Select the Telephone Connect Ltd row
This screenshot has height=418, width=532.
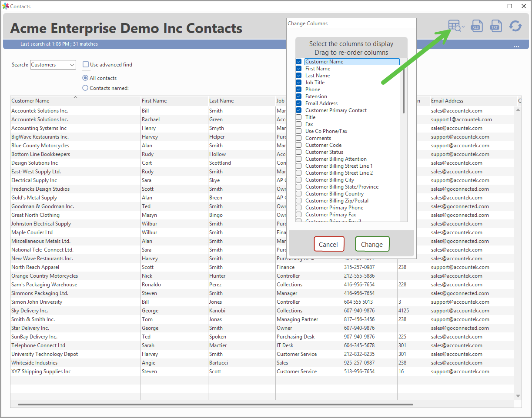tap(262, 345)
